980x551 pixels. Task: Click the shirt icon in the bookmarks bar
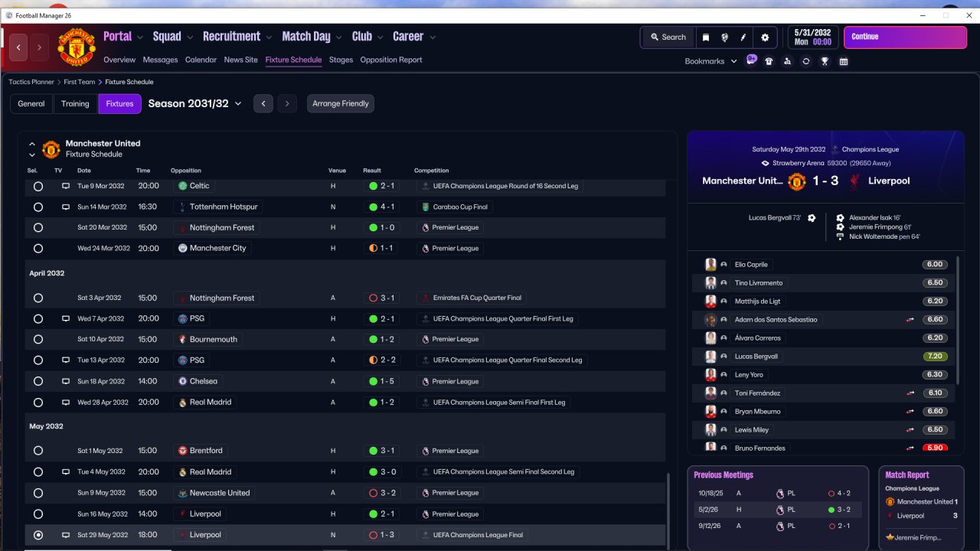(x=769, y=61)
